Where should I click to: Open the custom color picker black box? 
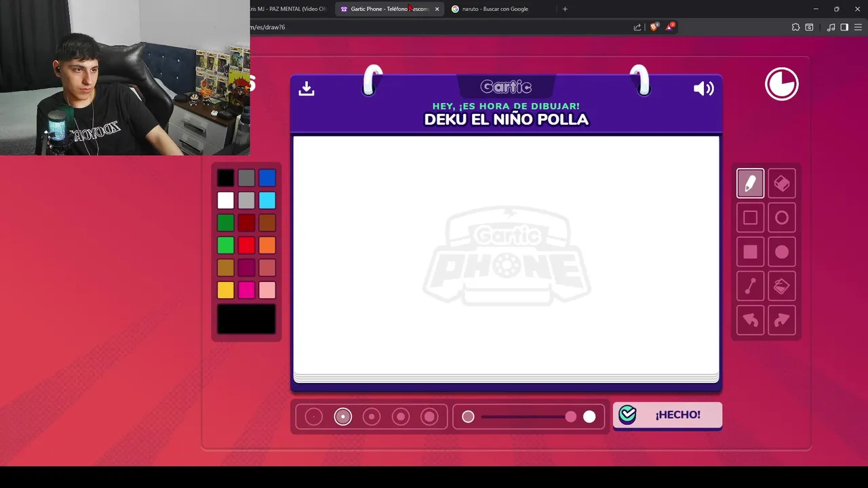point(246,319)
